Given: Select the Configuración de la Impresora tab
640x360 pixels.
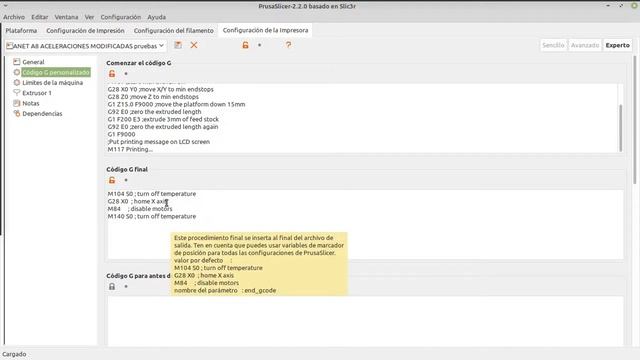Looking at the screenshot, I should [x=265, y=30].
